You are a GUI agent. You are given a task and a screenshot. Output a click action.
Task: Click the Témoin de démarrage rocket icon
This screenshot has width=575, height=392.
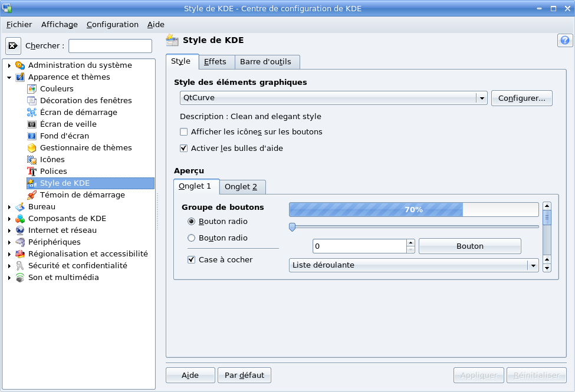point(32,195)
